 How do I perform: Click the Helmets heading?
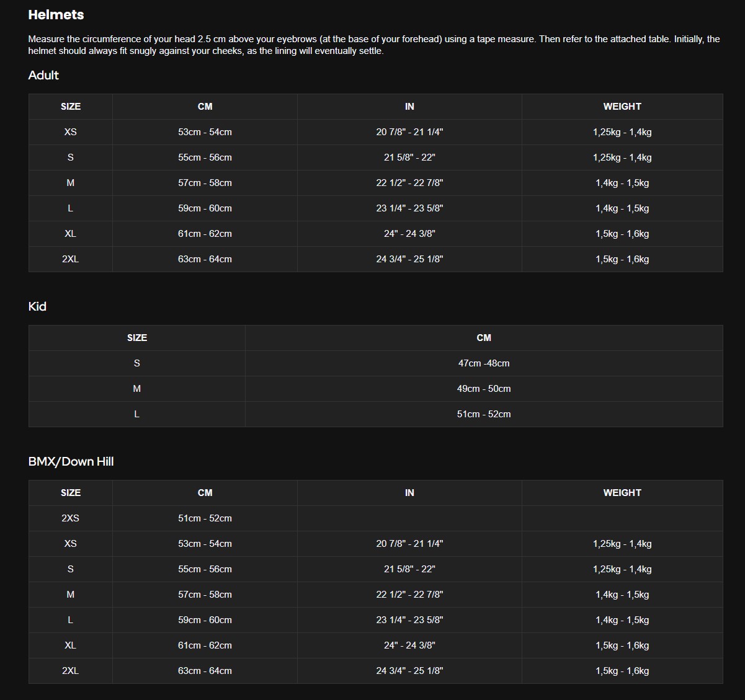(56, 15)
